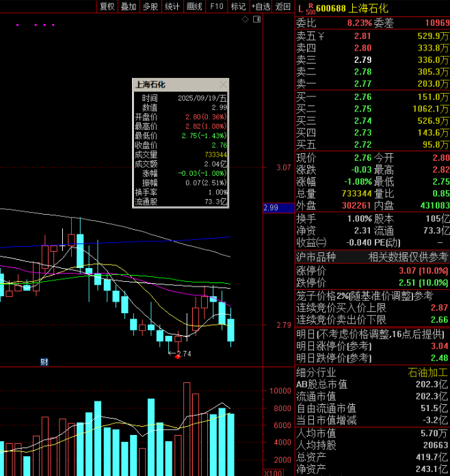This screenshot has height=476, width=450.
Task: Click stock name 上海石化 in header
Action: (x=369, y=8)
